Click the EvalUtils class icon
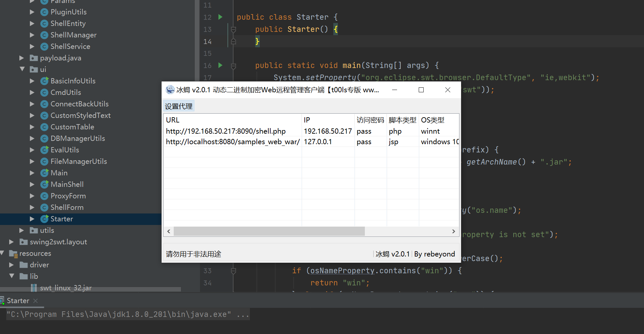The height and width of the screenshot is (334, 644). click(x=44, y=150)
